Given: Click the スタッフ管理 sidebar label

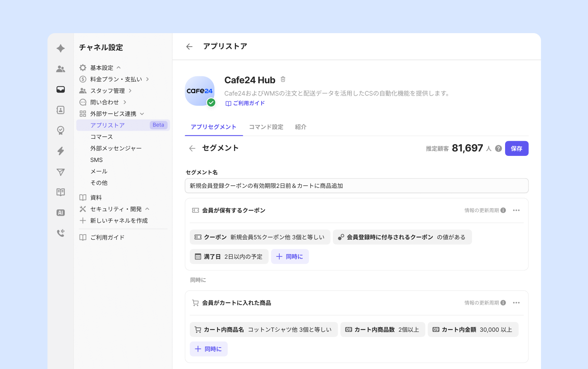Looking at the screenshot, I should pyautogui.click(x=107, y=91).
